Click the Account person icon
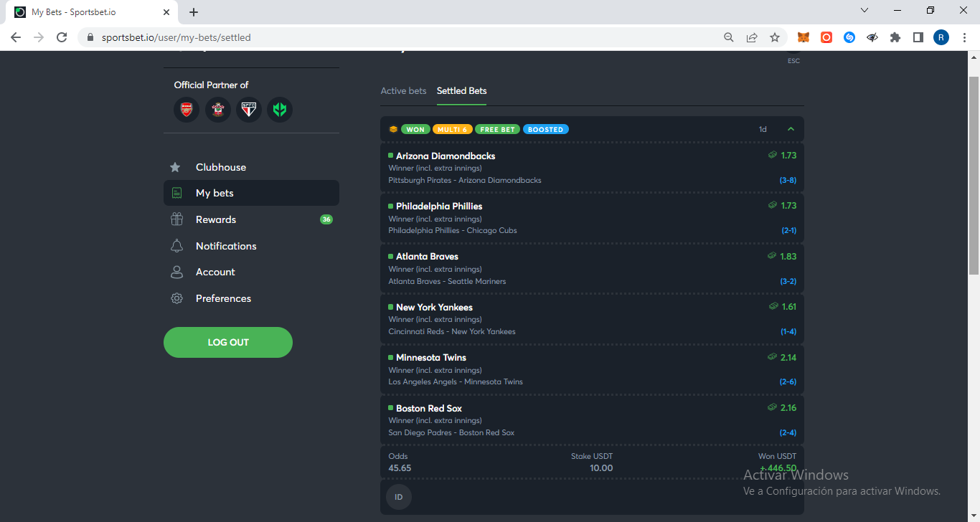Image resolution: width=980 pixels, height=522 pixels. click(x=176, y=272)
